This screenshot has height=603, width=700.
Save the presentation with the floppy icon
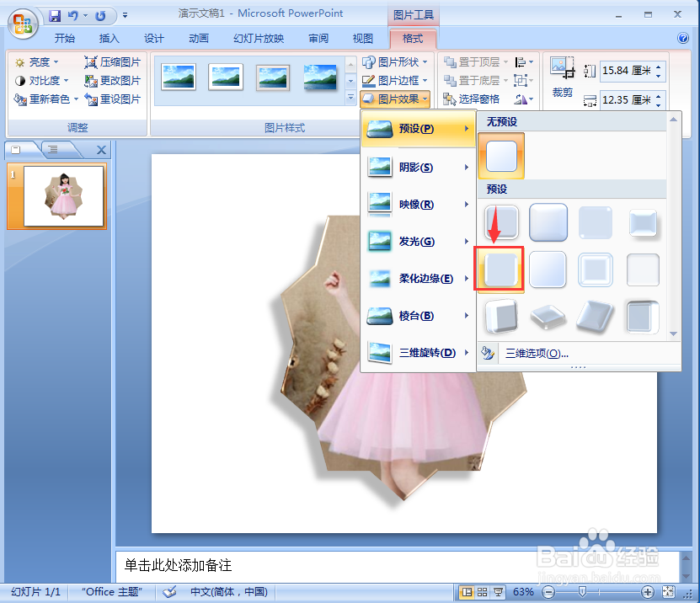[55, 16]
